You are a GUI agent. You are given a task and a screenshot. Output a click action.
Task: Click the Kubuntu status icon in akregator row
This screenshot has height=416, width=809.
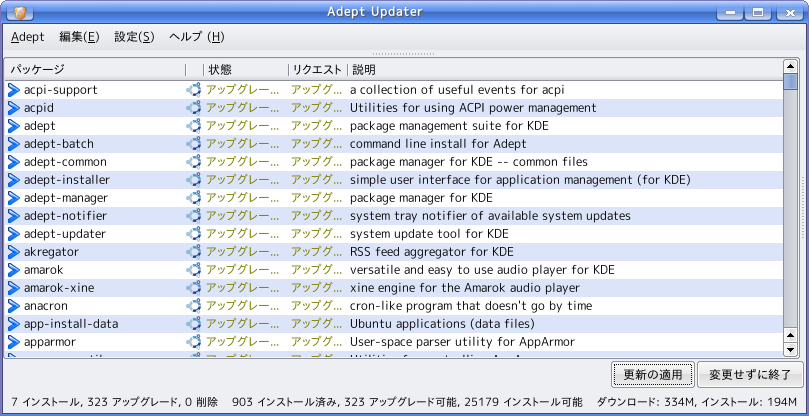click(193, 252)
